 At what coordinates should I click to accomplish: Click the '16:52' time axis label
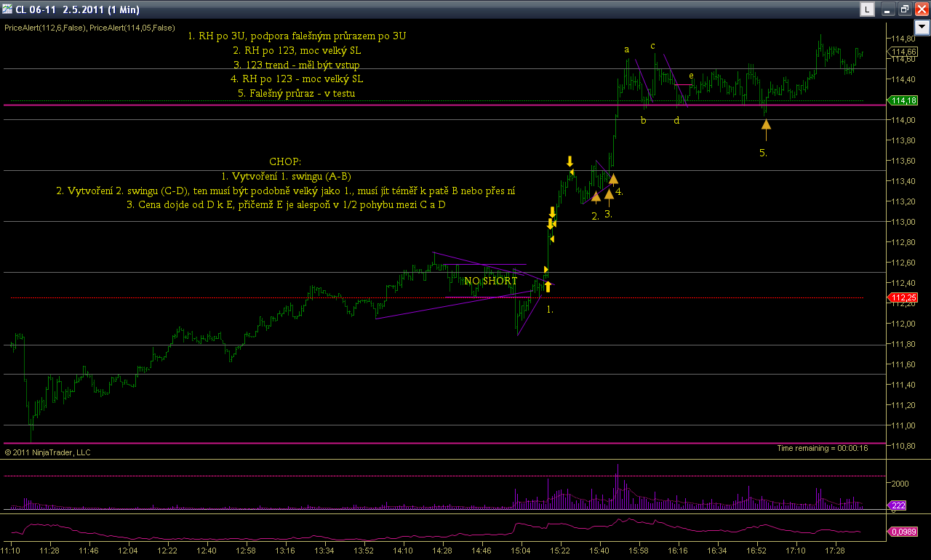click(756, 551)
